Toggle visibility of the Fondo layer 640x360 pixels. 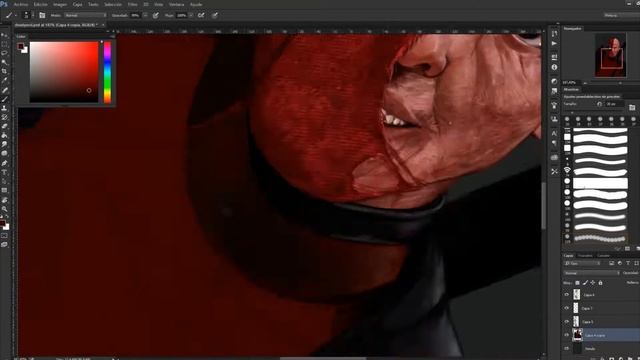567,349
